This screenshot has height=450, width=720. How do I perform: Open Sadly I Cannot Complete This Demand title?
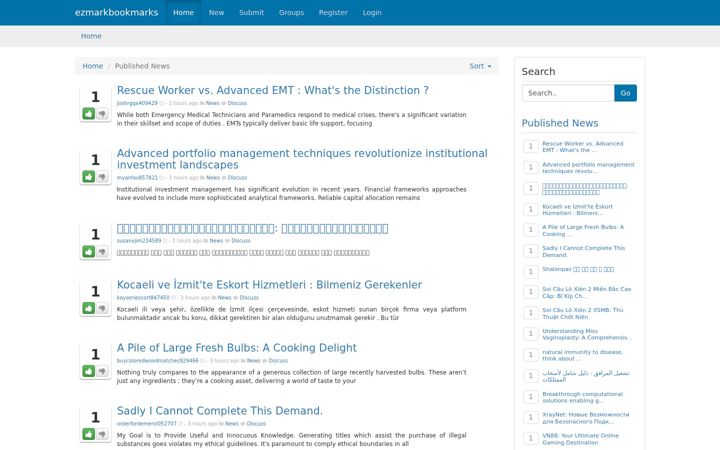[x=219, y=411]
